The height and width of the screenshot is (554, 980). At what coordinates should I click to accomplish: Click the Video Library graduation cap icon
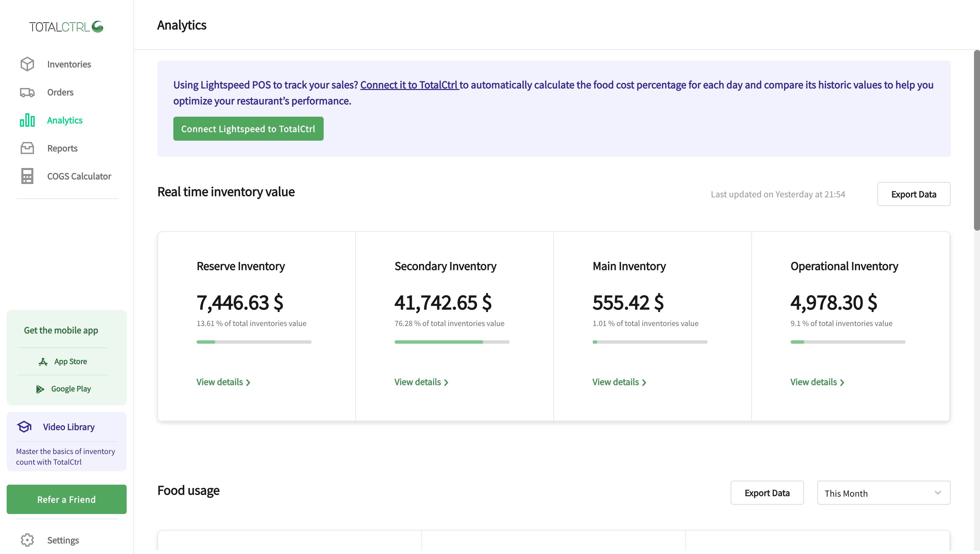point(24,427)
